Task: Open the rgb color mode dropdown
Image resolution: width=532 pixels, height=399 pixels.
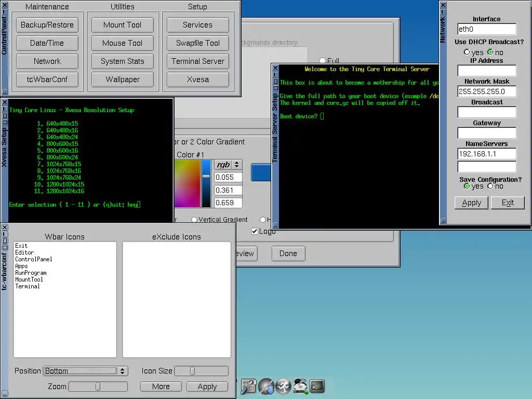Action: point(229,165)
